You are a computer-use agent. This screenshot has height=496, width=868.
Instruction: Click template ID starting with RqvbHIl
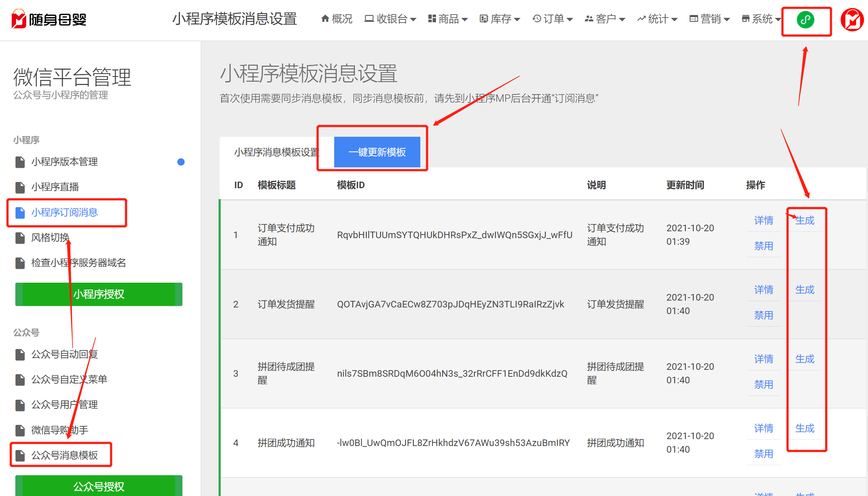point(455,235)
